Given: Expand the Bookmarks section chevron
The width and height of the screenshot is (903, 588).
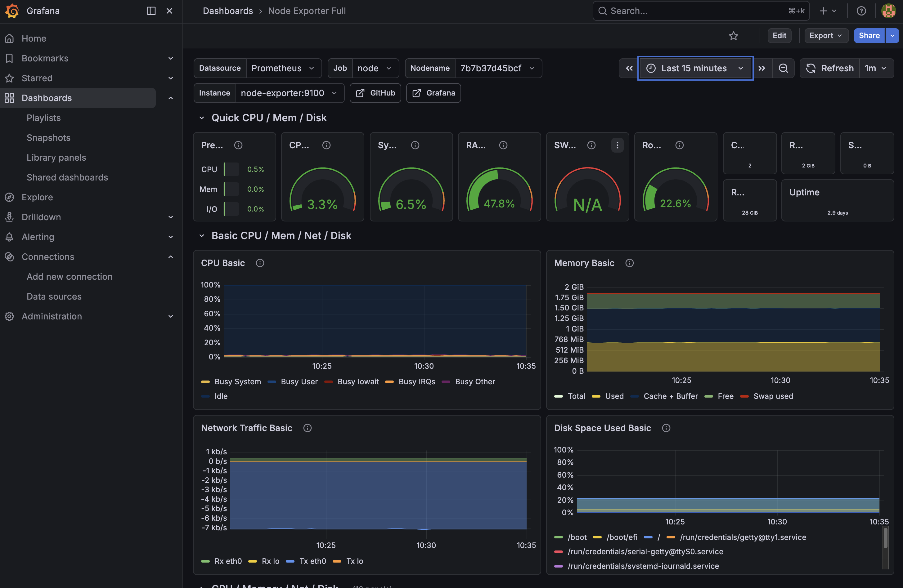Looking at the screenshot, I should click(170, 58).
